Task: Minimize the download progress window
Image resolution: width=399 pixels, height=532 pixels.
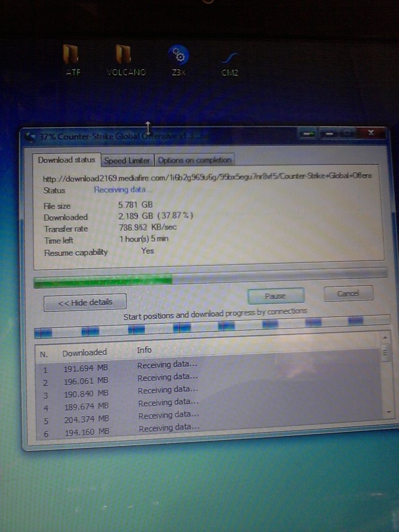Action: pos(329,134)
